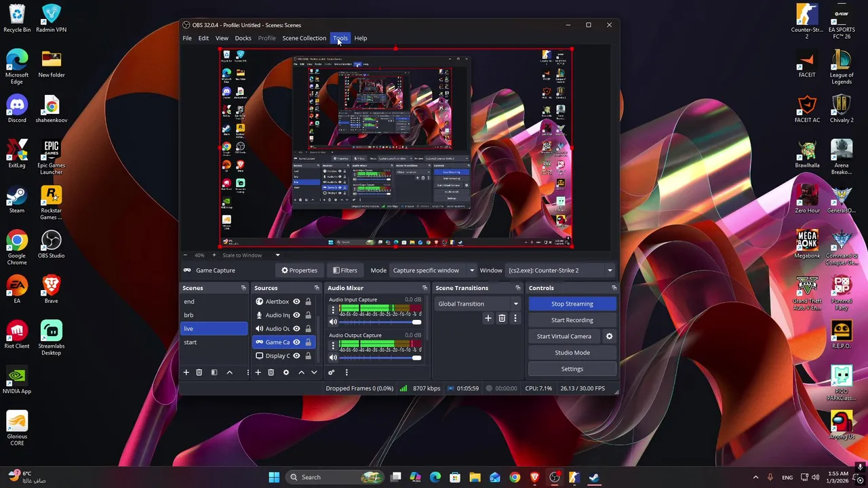Screen dimensions: 868x488
Task: Hide the Display Capture source
Action: tap(296, 356)
